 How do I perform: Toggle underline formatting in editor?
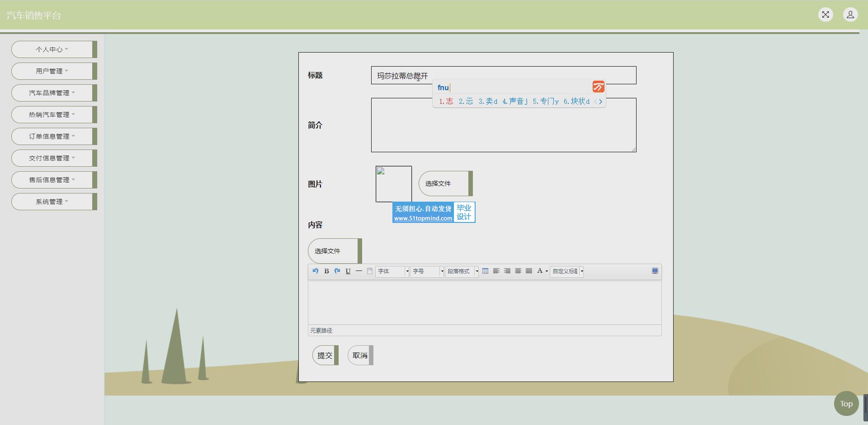(348, 271)
